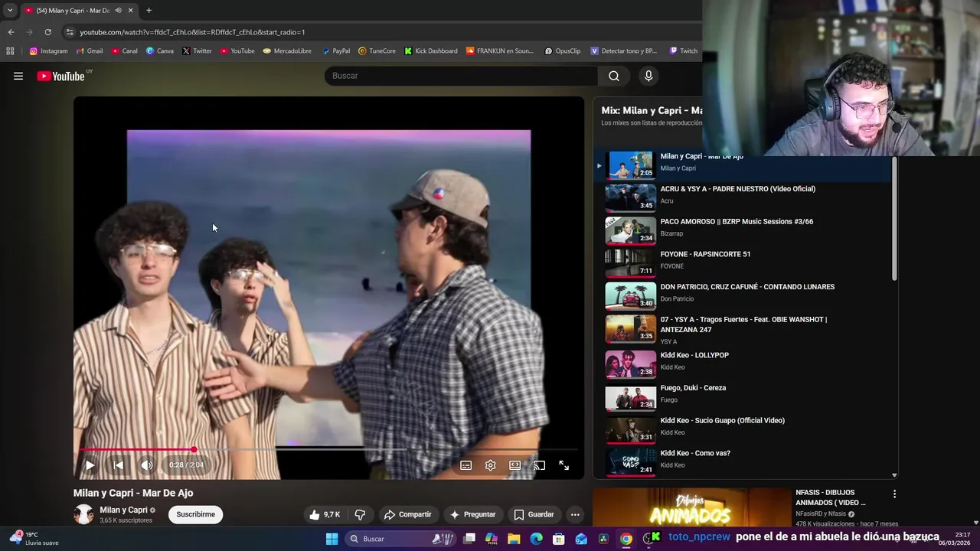Open PayPal bookmark

(336, 51)
